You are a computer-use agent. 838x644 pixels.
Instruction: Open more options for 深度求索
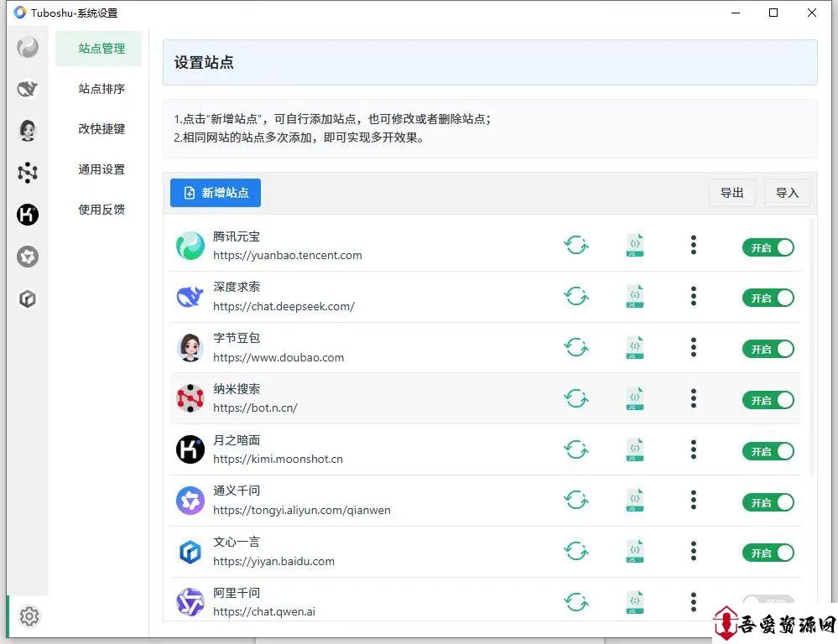tap(693, 296)
